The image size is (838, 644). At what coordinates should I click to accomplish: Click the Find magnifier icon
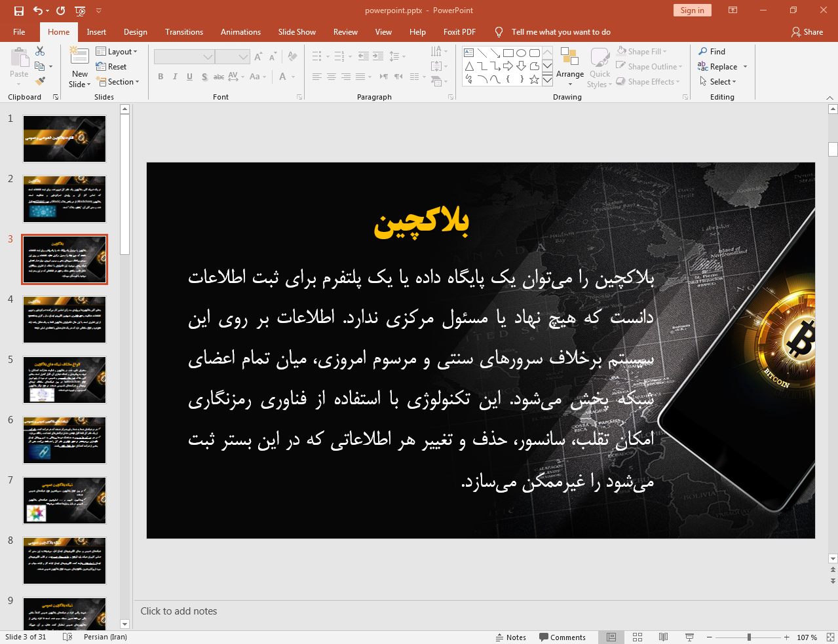pyautogui.click(x=703, y=52)
